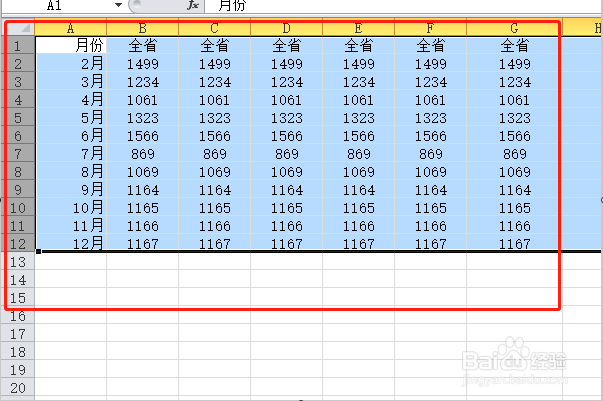Click cell F6 with value 1566

[x=430, y=135]
